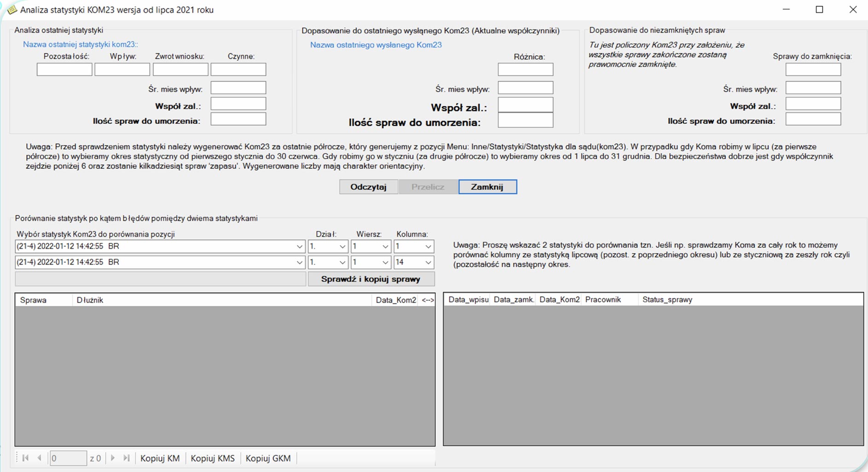Go to previous record navigator icon

click(39, 458)
